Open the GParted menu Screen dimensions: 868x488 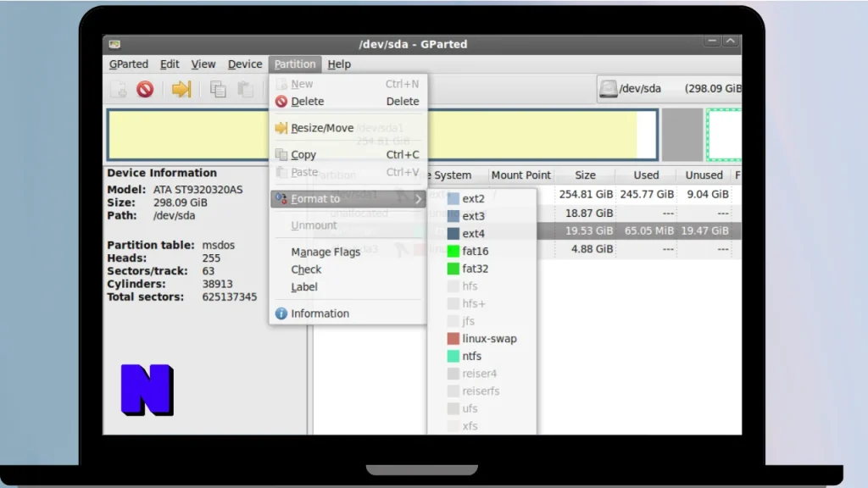pos(129,64)
